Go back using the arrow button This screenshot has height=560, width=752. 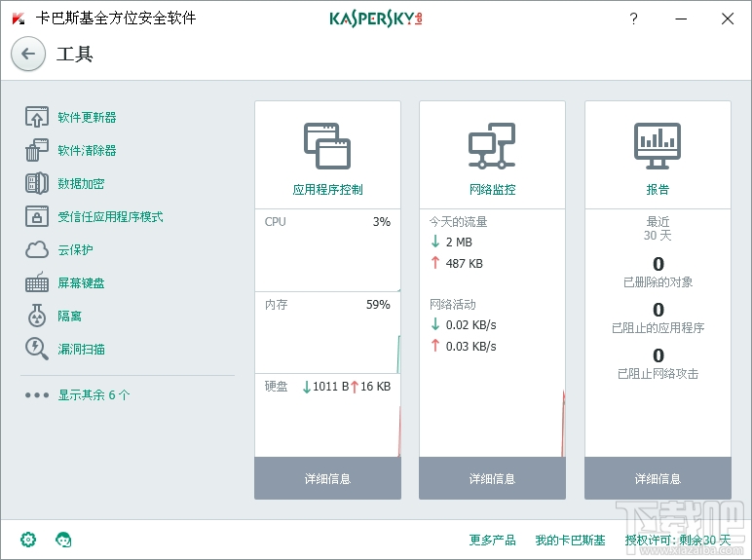[28, 54]
